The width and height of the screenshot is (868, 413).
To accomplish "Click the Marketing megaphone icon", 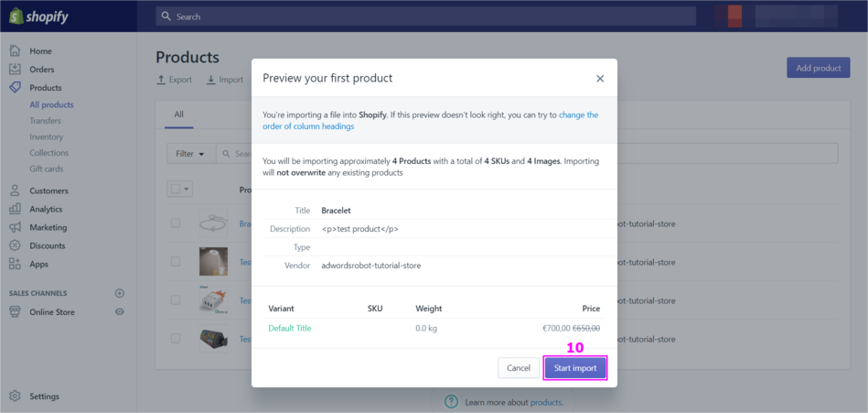I will (x=15, y=227).
